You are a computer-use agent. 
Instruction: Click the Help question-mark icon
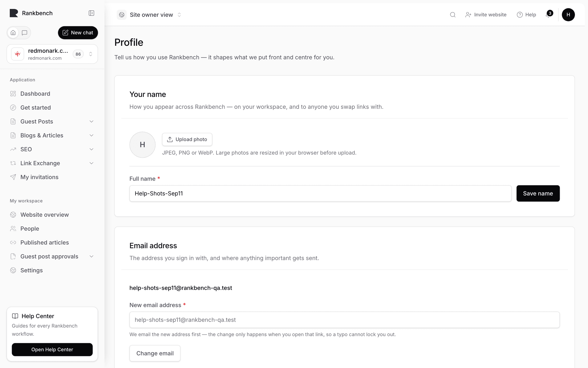[x=520, y=15]
